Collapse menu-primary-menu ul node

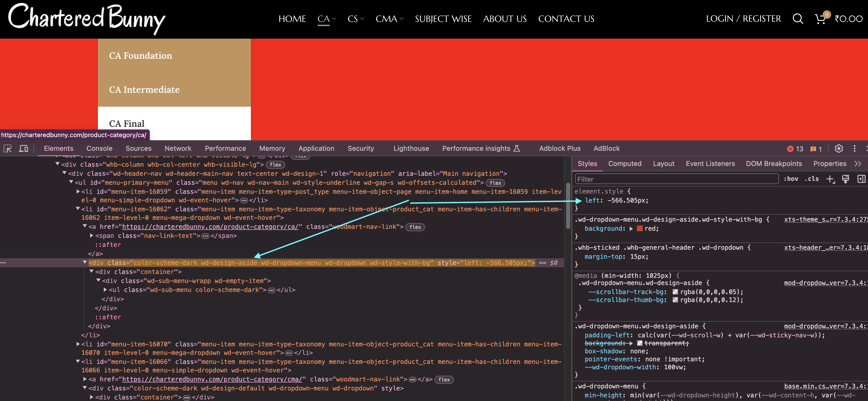(71, 182)
